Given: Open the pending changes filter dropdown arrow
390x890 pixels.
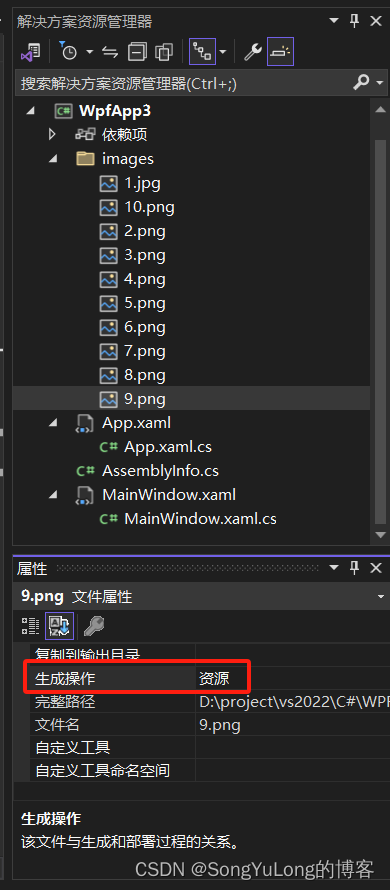Looking at the screenshot, I should (90, 52).
